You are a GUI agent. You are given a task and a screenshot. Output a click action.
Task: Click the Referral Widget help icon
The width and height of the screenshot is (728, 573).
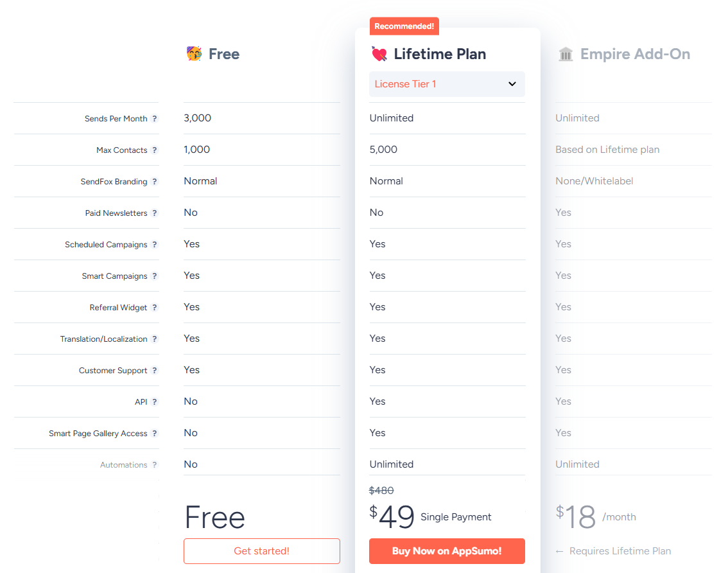click(155, 308)
